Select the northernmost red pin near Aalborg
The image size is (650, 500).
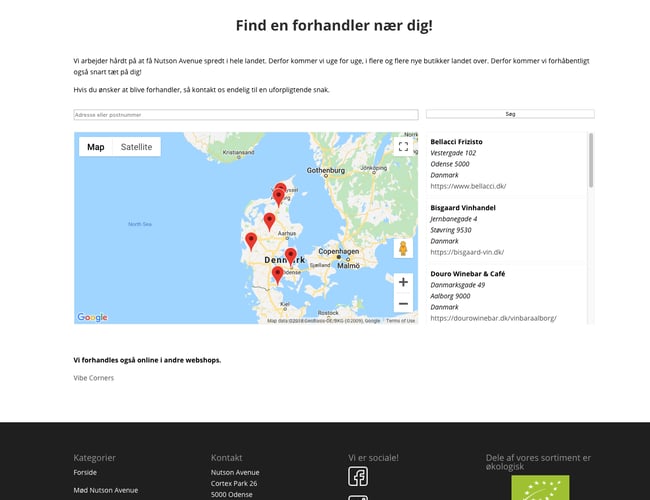[281, 188]
